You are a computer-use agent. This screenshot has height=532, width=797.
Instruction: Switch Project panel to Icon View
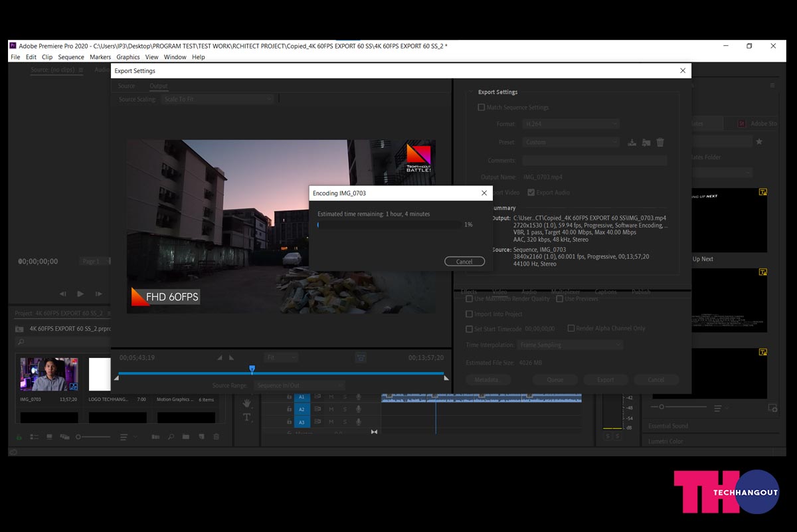tap(49, 437)
